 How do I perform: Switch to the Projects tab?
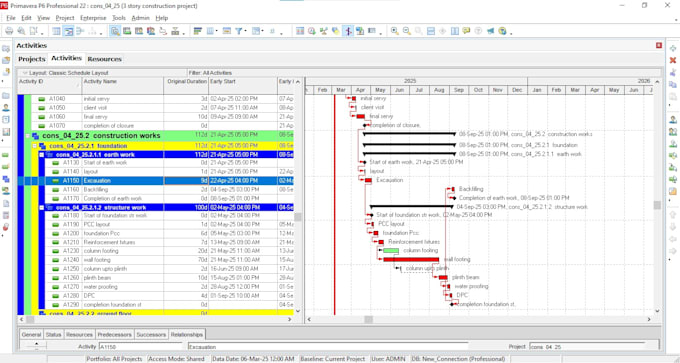(x=32, y=59)
